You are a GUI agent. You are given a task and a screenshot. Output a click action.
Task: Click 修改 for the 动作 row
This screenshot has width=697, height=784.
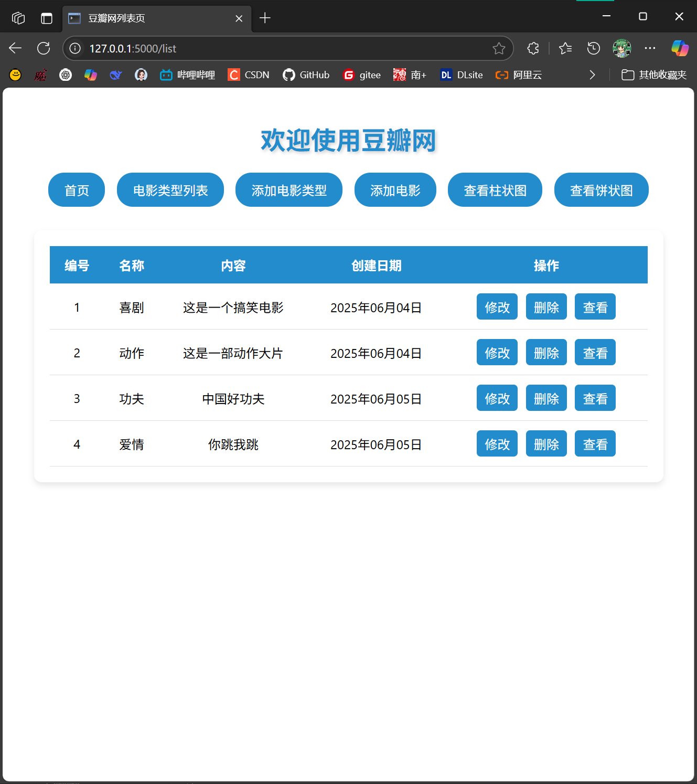pyautogui.click(x=497, y=353)
